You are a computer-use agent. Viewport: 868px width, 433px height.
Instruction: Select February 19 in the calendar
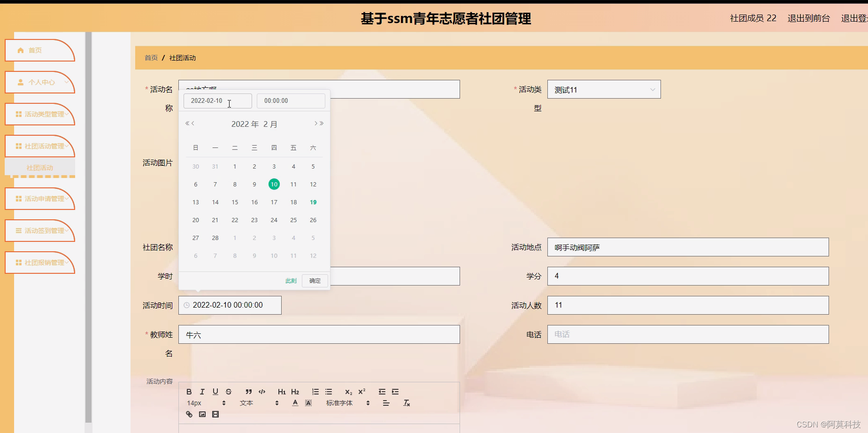pos(313,202)
